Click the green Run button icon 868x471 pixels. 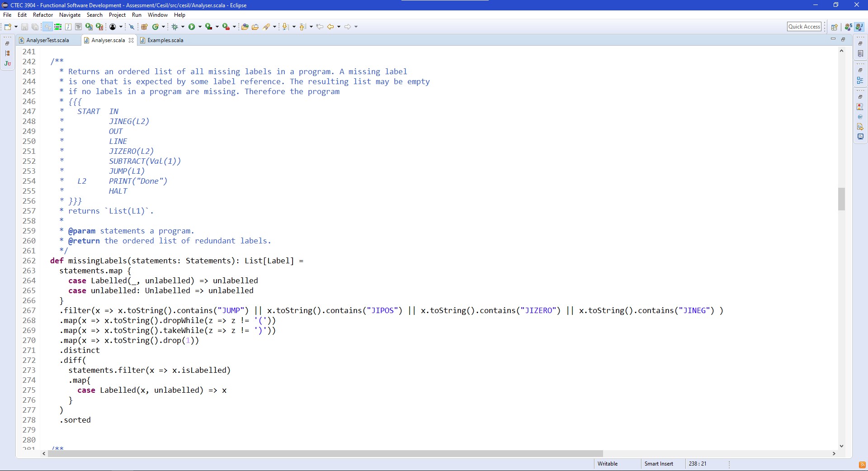tap(192, 27)
